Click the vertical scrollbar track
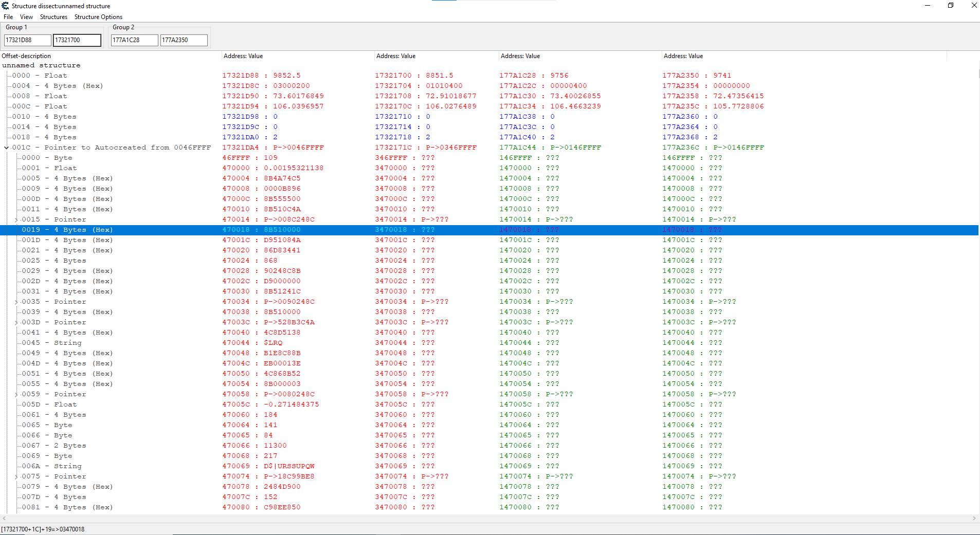 point(979,288)
